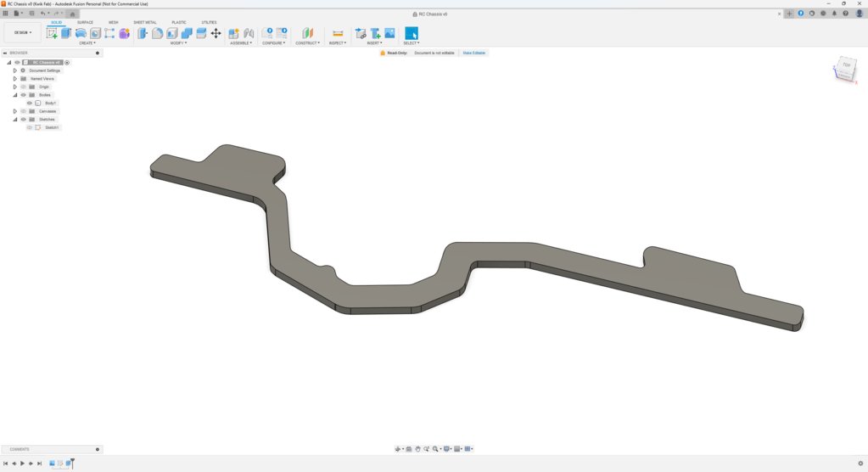
Task: Open the Data Panel grid icon
Action: (6, 14)
